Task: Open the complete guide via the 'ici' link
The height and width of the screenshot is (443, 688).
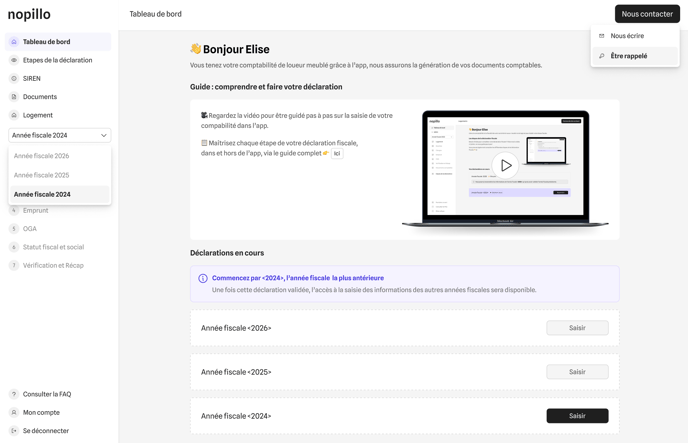Action: coord(337,153)
